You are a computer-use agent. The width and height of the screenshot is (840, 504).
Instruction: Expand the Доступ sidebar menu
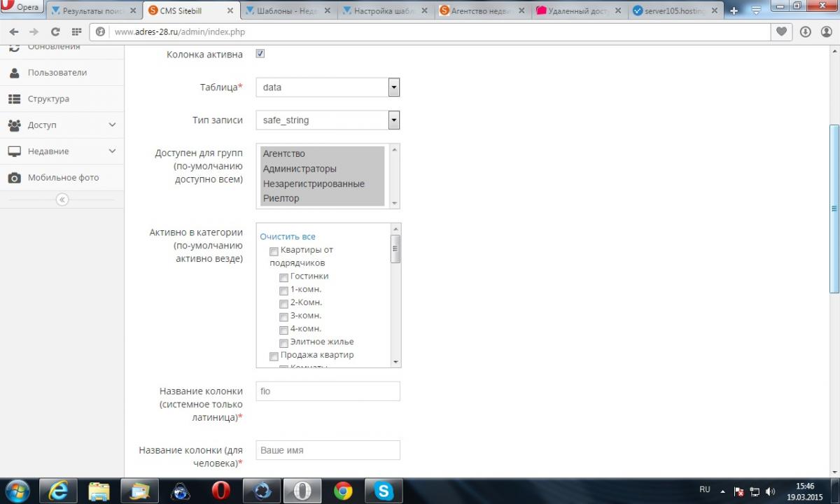(x=62, y=125)
